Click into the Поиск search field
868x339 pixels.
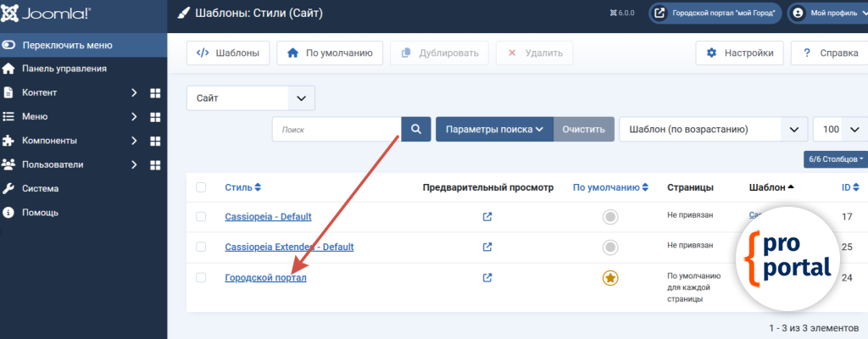(337, 130)
